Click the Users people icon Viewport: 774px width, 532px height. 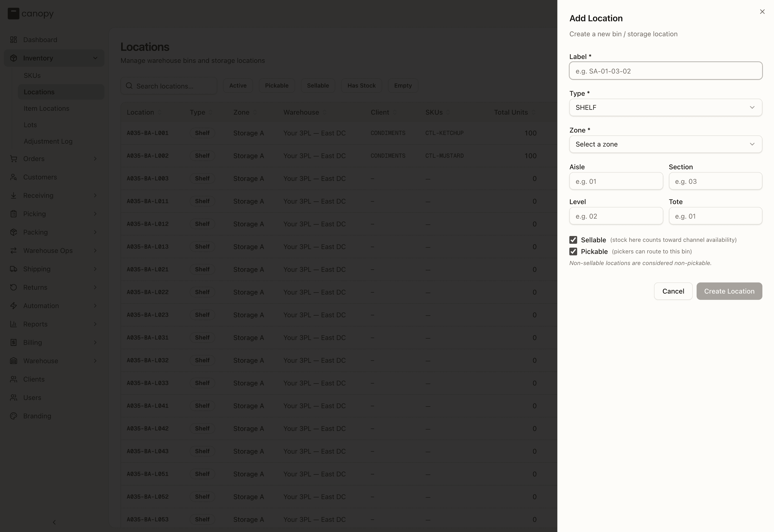point(13,397)
